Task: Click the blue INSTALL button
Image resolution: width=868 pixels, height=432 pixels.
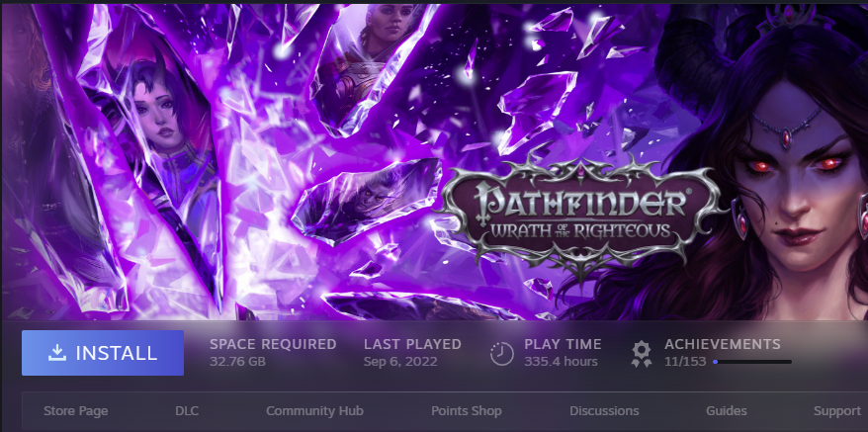Action: pos(103,353)
